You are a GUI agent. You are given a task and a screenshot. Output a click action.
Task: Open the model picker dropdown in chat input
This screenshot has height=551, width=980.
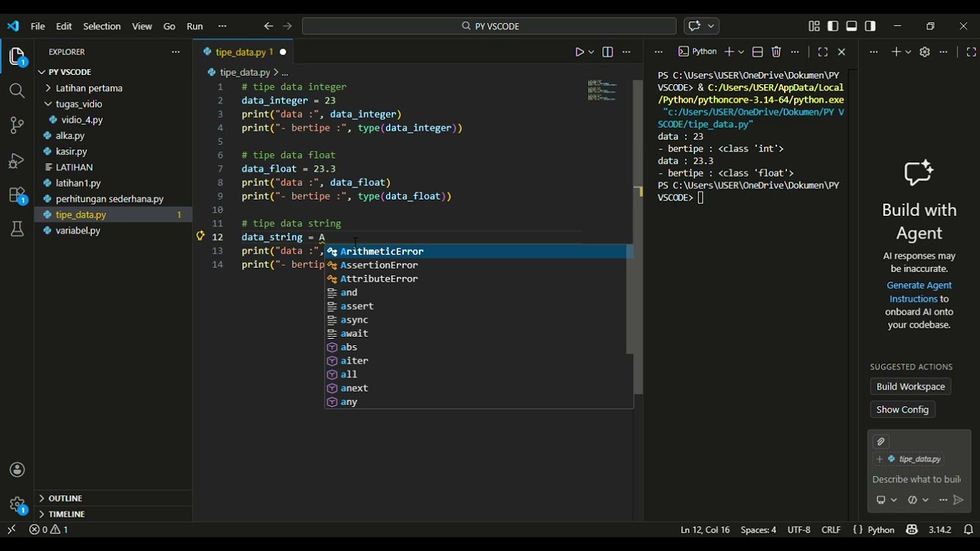point(918,500)
